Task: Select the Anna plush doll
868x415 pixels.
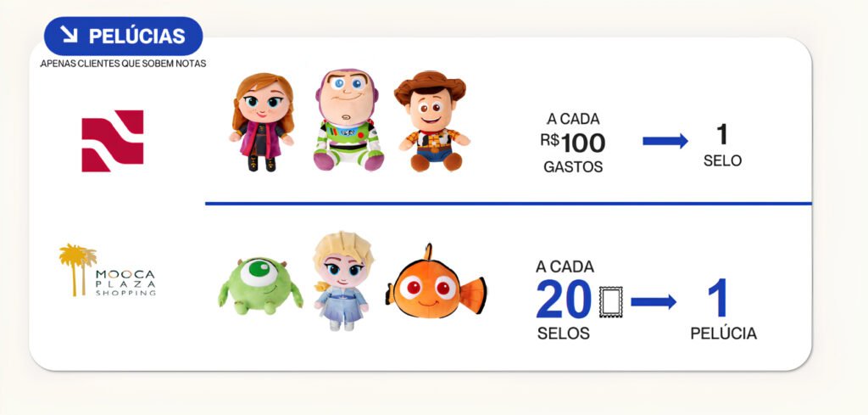Action: tap(263, 122)
